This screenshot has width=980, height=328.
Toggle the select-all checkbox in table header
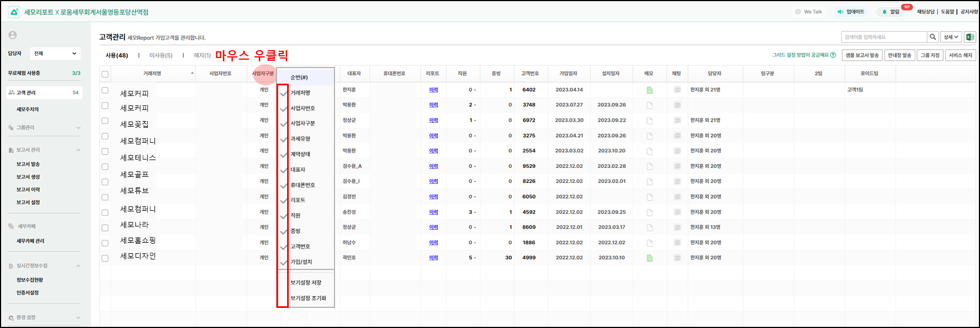(105, 74)
